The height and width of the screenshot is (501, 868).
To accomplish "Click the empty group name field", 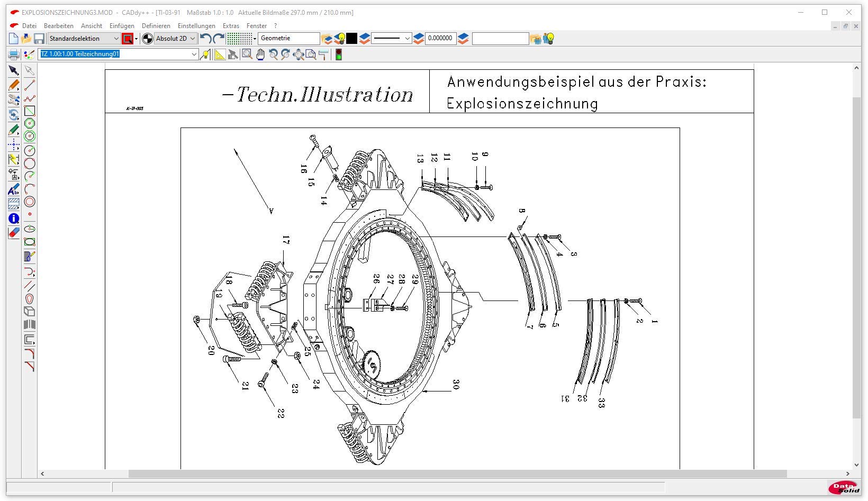I will [x=500, y=39].
